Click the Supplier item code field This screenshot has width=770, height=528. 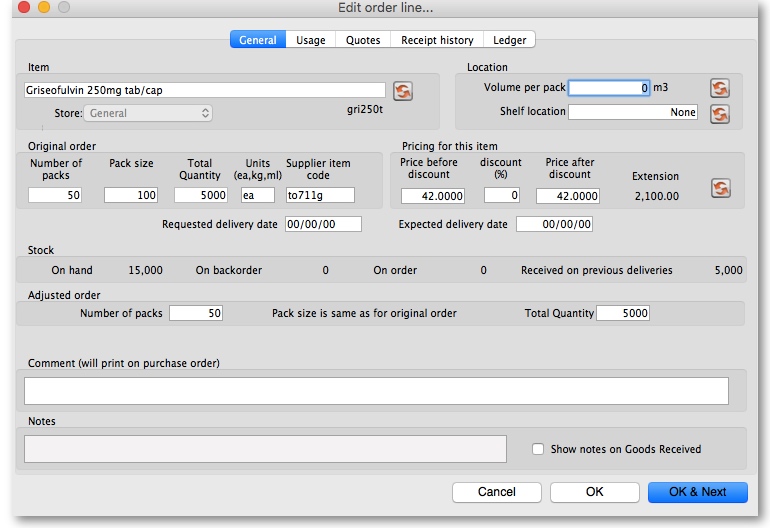319,195
